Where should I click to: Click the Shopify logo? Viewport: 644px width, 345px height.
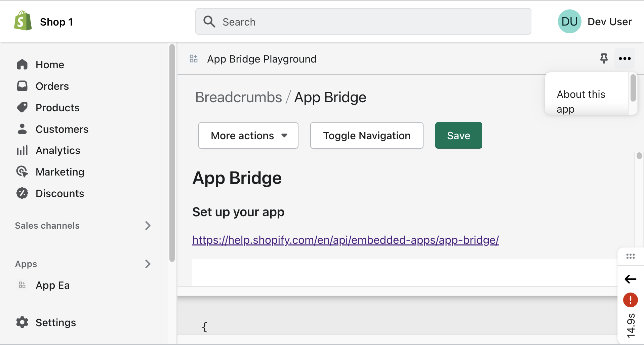(22, 20)
